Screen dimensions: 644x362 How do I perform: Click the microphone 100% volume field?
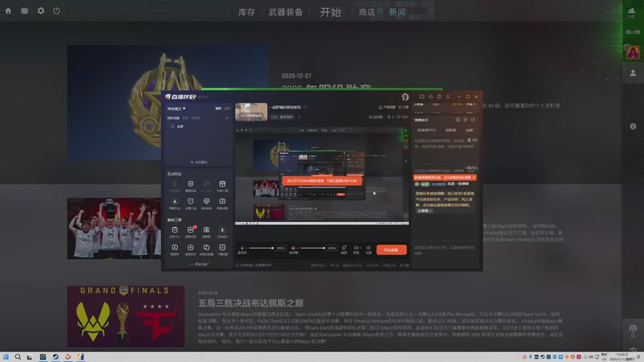coord(280,249)
